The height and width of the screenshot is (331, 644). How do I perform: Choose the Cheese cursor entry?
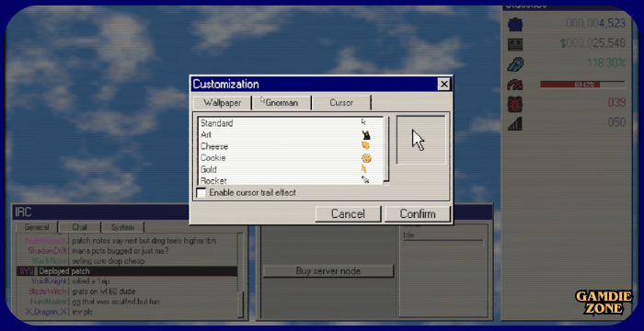coord(291,146)
